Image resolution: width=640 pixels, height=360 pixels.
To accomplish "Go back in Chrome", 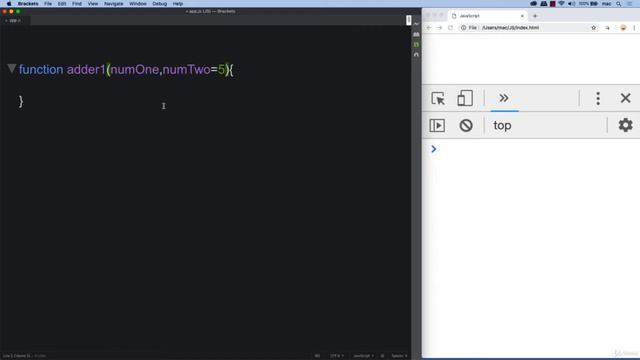I will 429,28.
